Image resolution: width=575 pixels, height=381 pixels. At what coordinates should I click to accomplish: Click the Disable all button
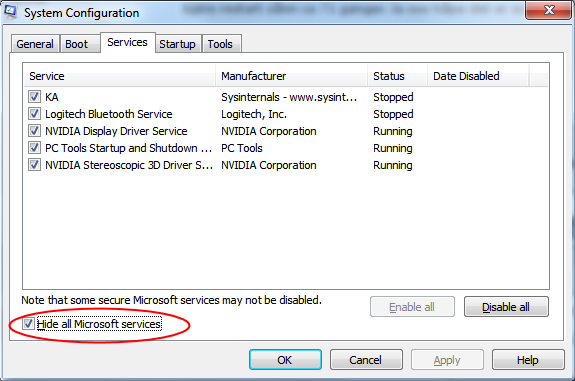coord(506,307)
